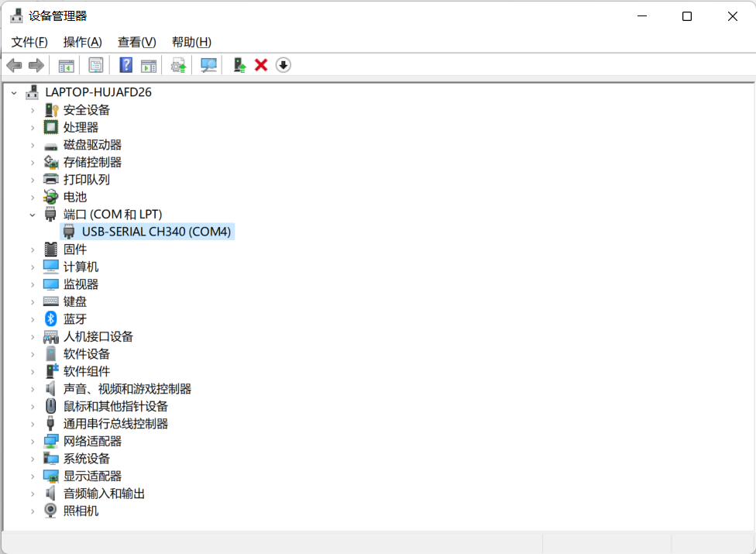This screenshot has width=756, height=554.
Task: Toggle the action pane toolbar icon
Action: [149, 65]
